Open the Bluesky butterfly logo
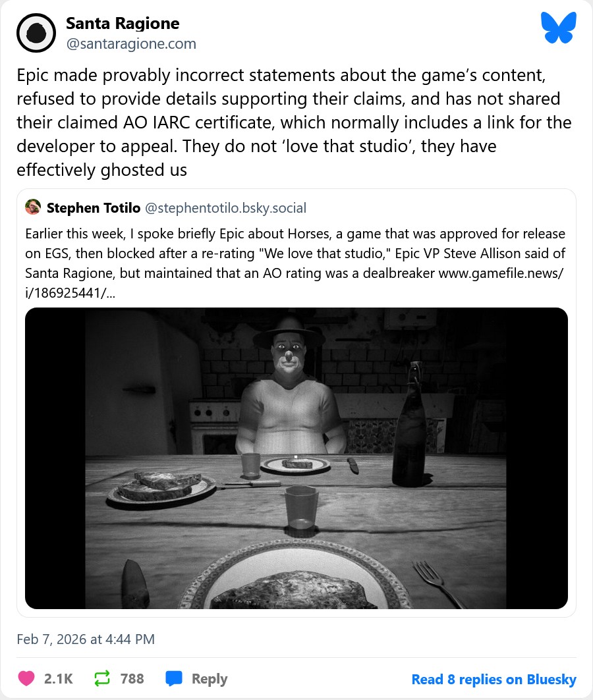Screen dimensions: 593x700 (558, 29)
